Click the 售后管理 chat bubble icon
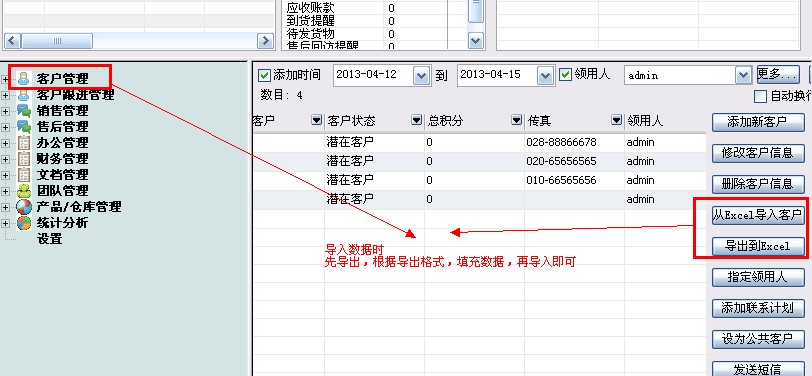Screen dimensions: 812x376 coord(24,126)
